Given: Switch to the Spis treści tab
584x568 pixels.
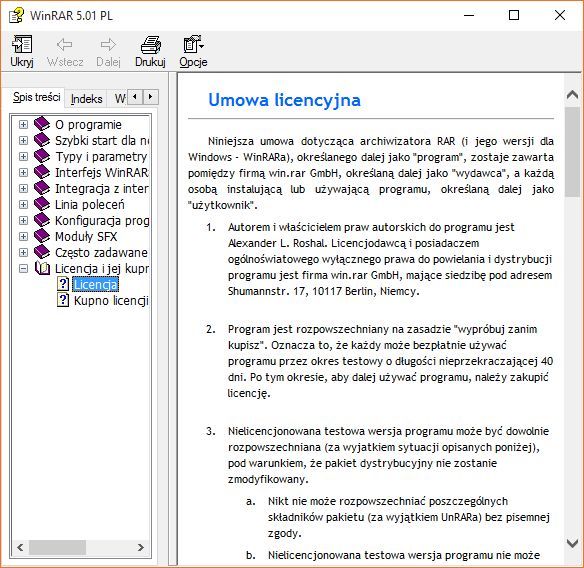Looking at the screenshot, I should pyautogui.click(x=36, y=97).
